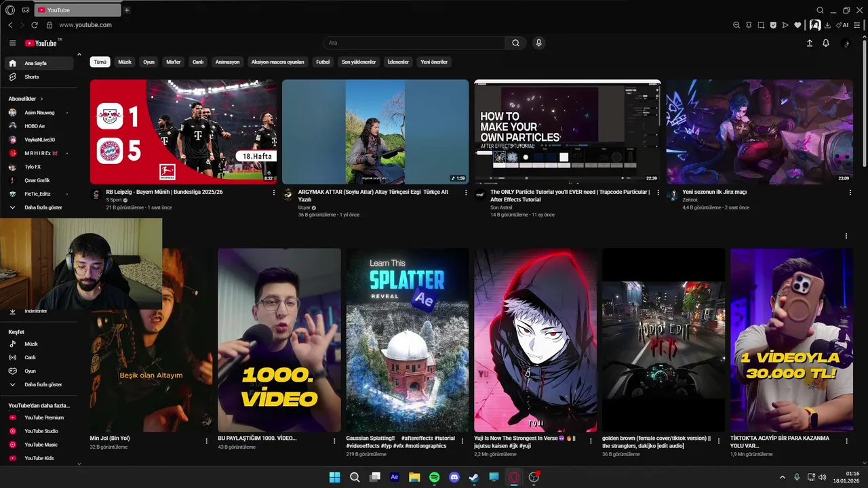Image resolution: width=868 pixels, height=488 pixels.
Task: Open Müzik in the Keşfet section
Action: point(39,344)
